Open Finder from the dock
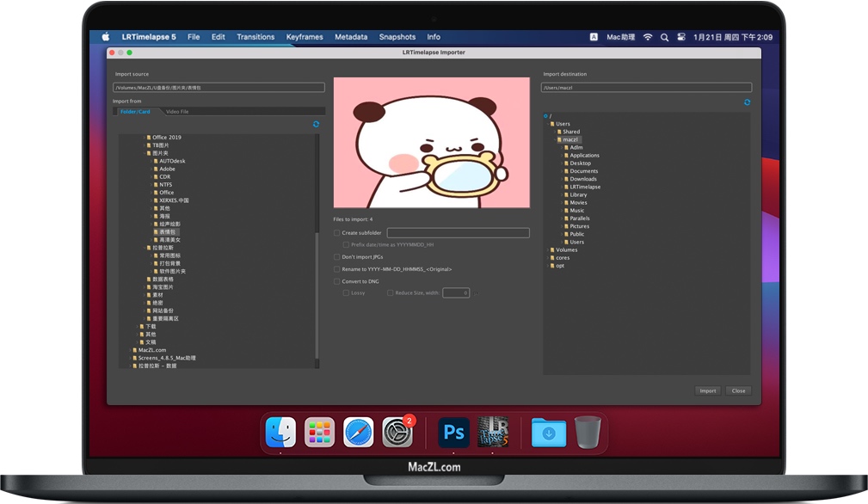 (280, 432)
